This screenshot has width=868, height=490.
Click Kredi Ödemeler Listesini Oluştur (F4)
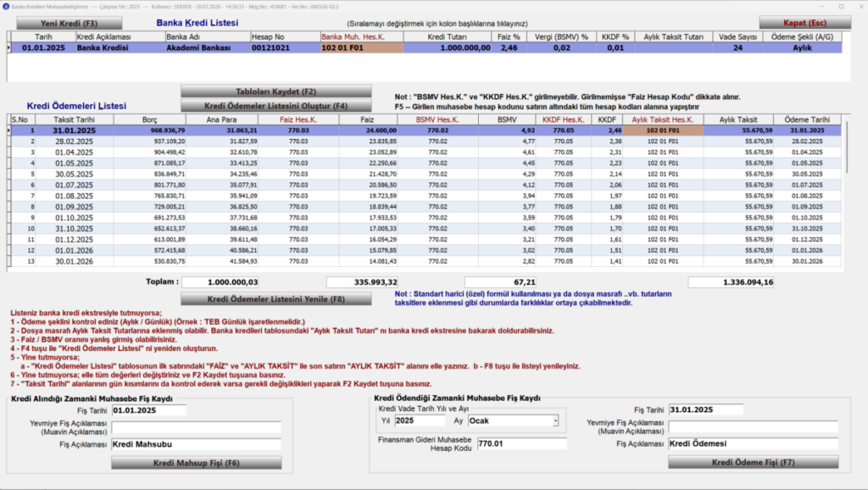[275, 106]
